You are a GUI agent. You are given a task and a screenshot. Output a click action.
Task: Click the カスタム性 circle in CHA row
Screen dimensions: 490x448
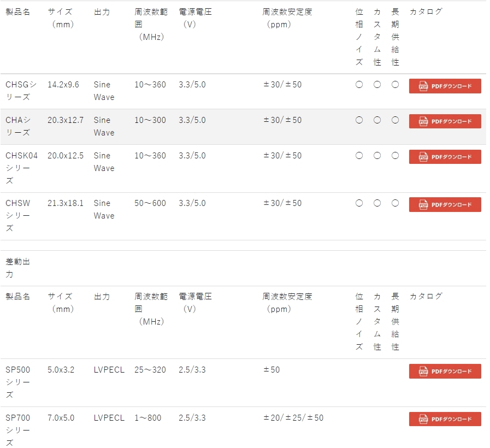pos(377,120)
